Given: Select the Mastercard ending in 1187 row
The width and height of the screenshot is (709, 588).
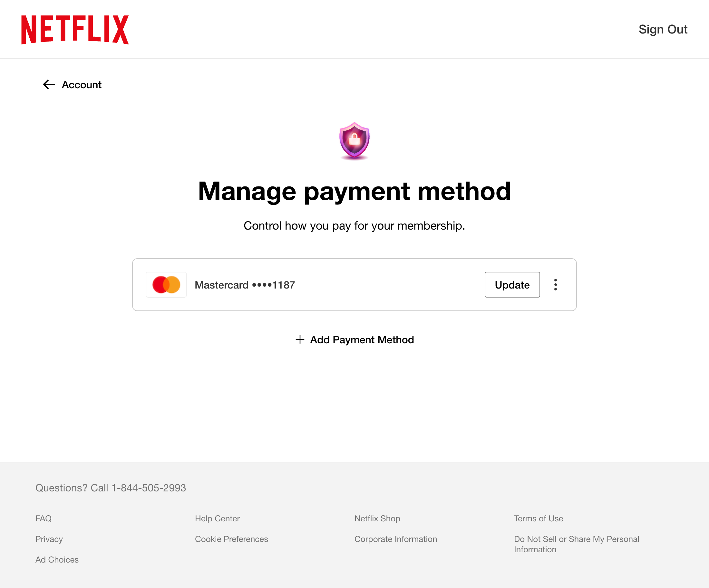Looking at the screenshot, I should click(245, 284).
